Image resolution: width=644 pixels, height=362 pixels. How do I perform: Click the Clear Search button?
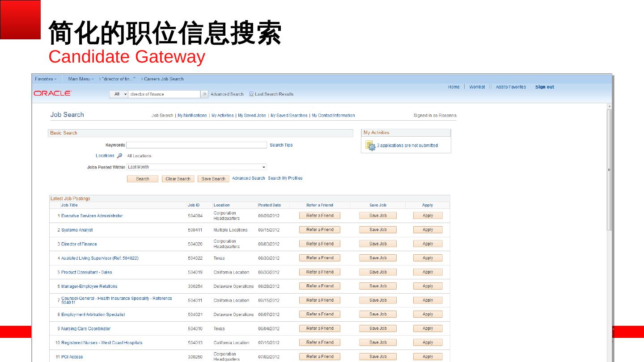pyautogui.click(x=178, y=179)
